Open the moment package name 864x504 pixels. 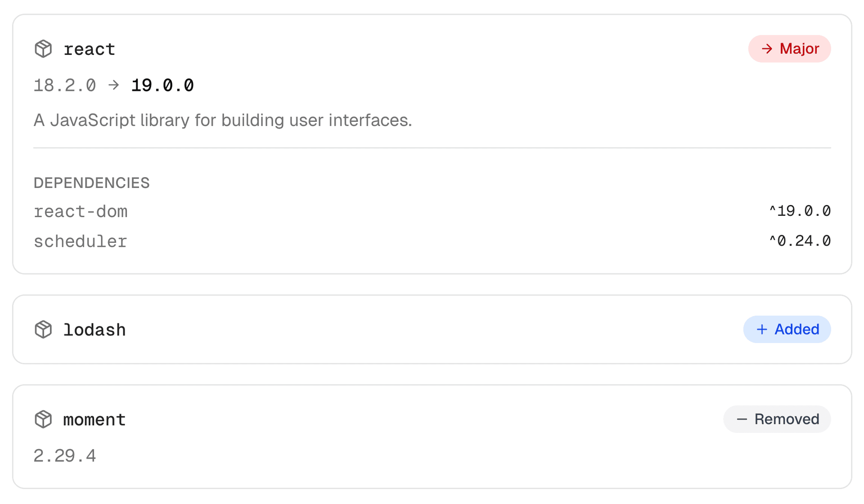(x=94, y=419)
